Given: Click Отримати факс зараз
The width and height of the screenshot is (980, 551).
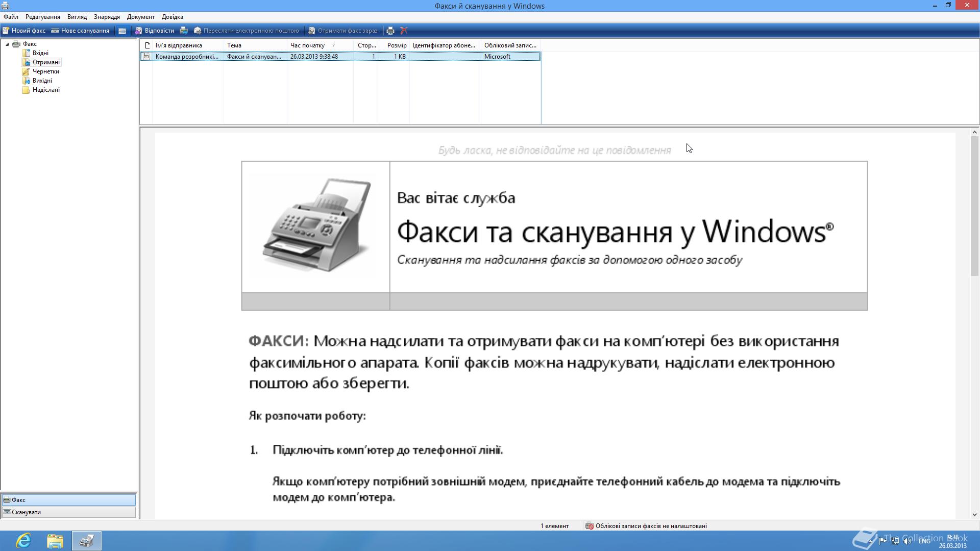Looking at the screenshot, I should click(x=342, y=31).
